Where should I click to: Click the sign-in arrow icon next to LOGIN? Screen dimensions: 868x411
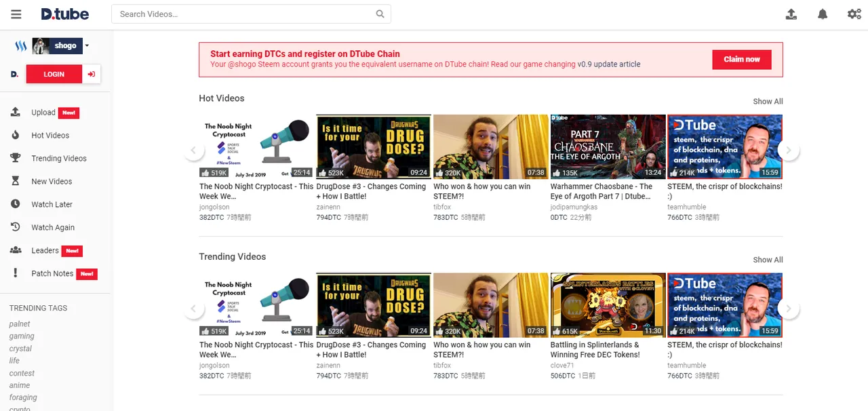click(x=92, y=74)
